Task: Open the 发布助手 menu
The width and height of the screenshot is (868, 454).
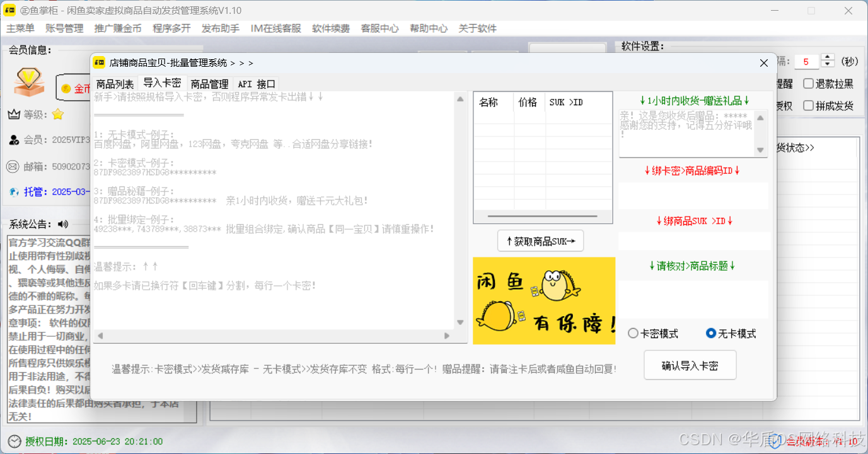Action: [x=221, y=28]
